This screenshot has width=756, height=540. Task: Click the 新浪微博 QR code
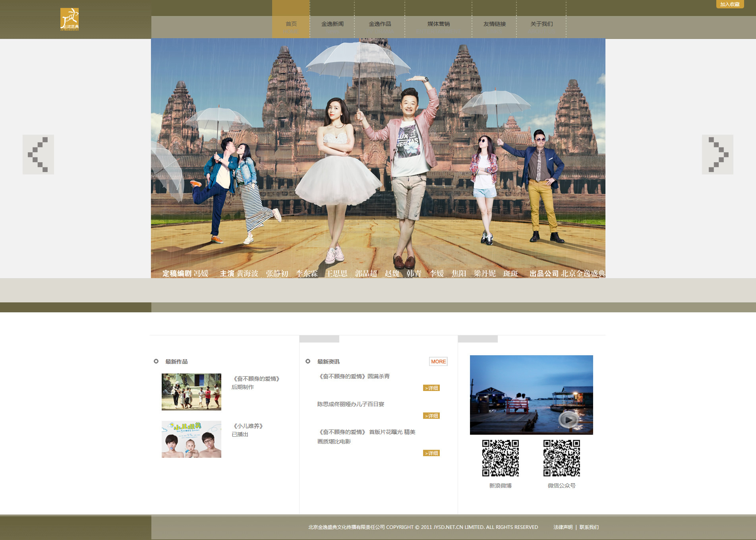pyautogui.click(x=500, y=458)
